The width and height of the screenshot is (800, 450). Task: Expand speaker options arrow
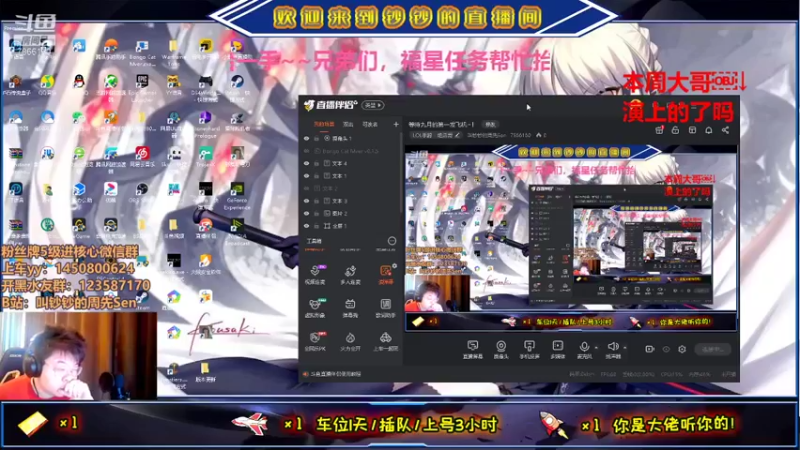point(625,347)
